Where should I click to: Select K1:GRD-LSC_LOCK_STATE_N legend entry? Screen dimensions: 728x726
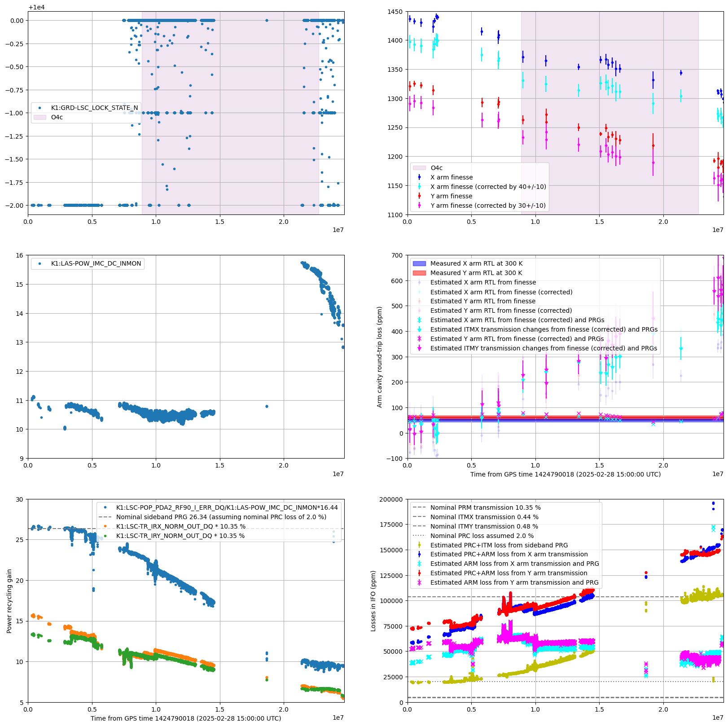pyautogui.click(x=94, y=108)
